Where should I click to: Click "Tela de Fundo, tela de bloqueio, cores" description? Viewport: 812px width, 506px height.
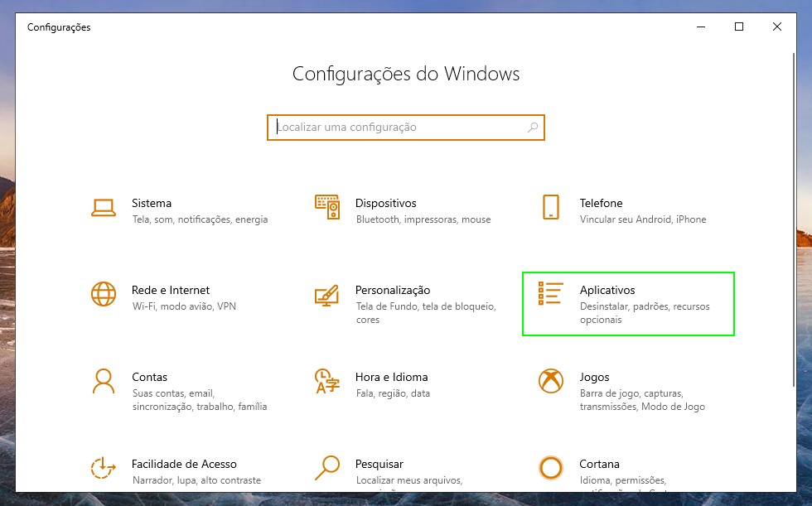[x=426, y=313]
